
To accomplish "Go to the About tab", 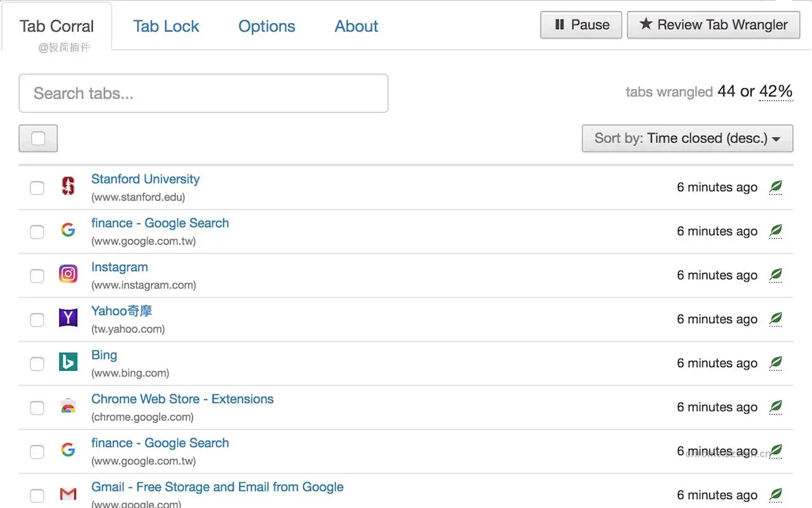I will (357, 27).
